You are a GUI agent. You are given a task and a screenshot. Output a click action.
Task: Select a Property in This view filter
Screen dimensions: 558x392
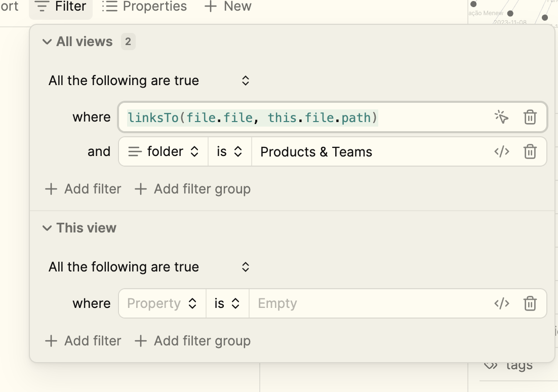tap(162, 303)
